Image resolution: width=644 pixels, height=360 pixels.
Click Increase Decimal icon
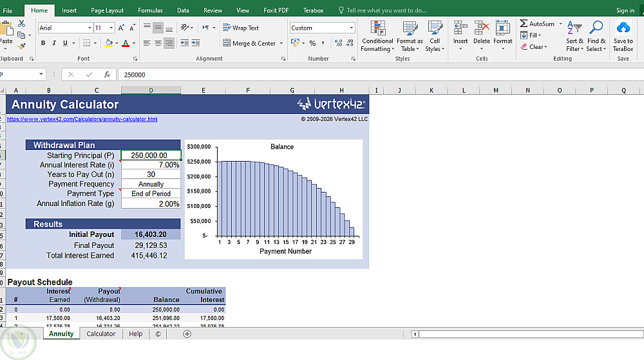pos(339,43)
